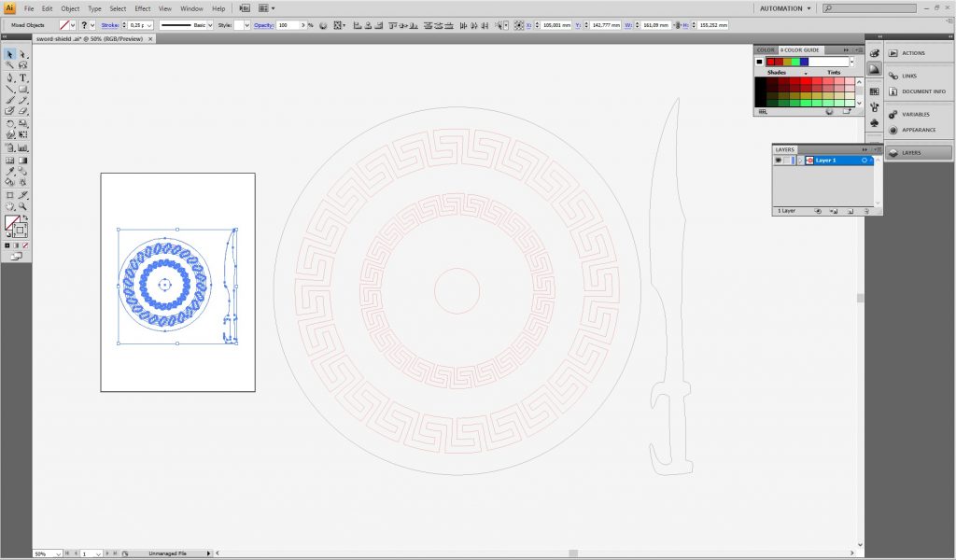The width and height of the screenshot is (956, 560).
Task: Select the Eyedropper tool
Action: coord(10,172)
